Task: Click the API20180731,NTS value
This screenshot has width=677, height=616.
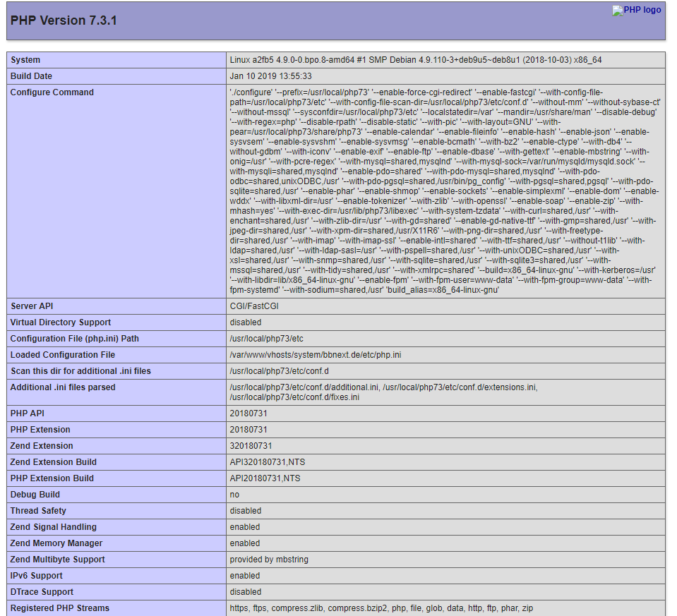Action: tap(265, 478)
